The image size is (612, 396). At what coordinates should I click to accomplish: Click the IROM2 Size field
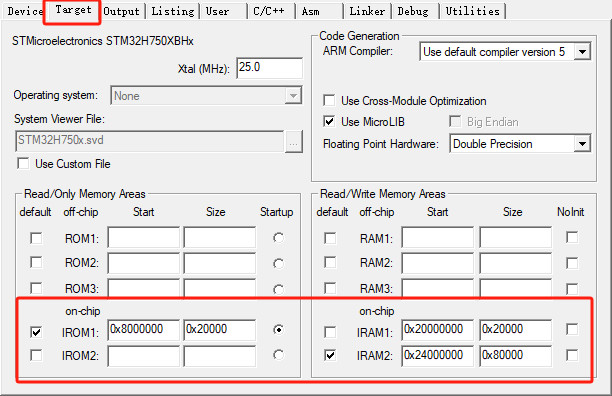[x=220, y=356]
